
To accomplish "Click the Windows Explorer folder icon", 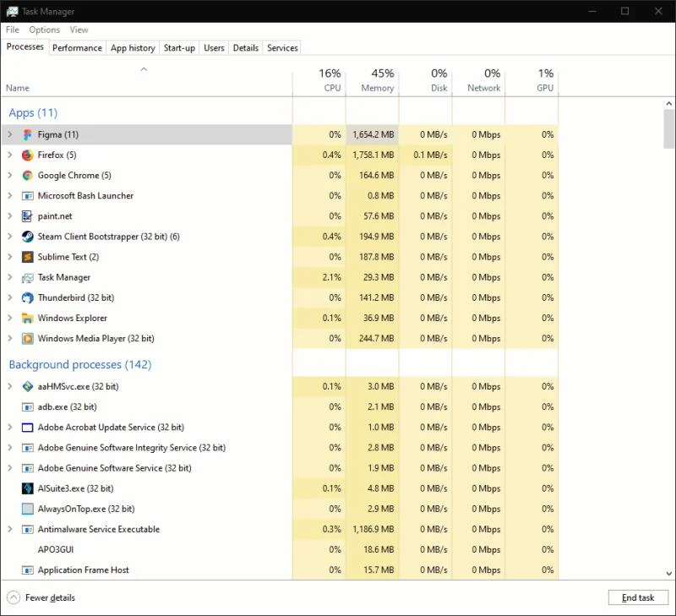I will [28, 319].
